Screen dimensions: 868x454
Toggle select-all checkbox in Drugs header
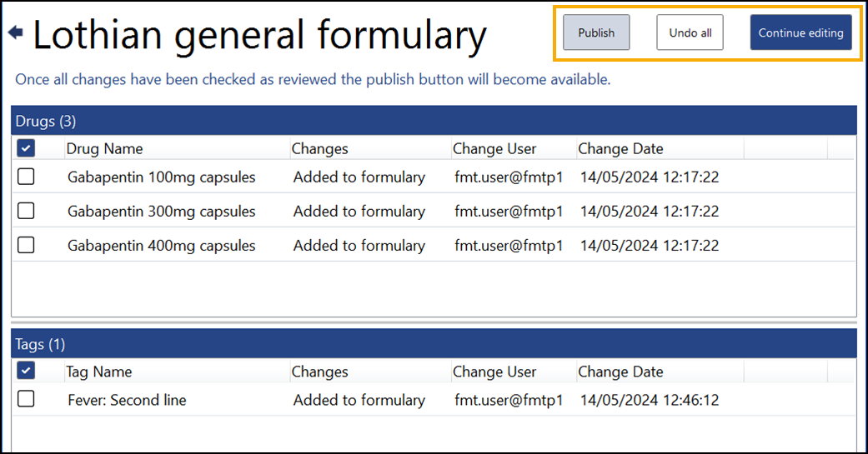(26, 148)
